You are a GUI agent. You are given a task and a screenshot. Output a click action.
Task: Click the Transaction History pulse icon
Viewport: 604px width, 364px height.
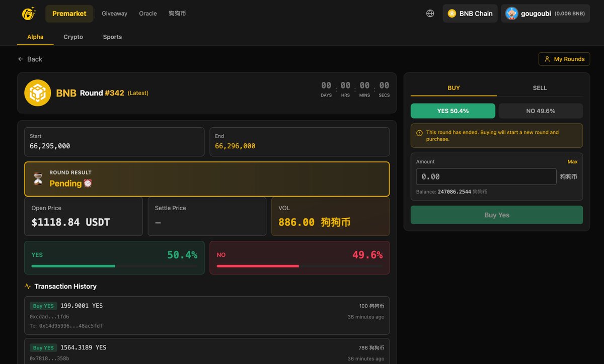(x=28, y=287)
